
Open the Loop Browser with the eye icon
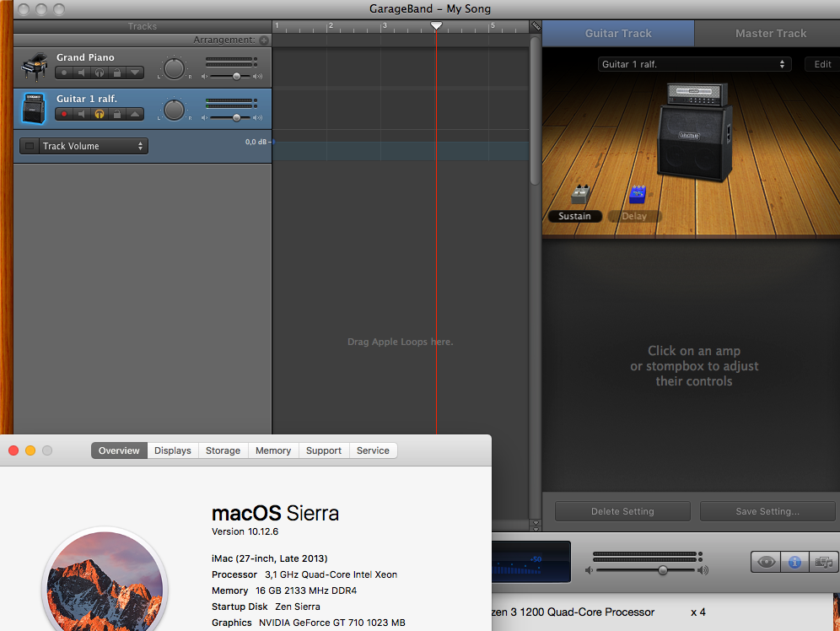pyautogui.click(x=767, y=562)
